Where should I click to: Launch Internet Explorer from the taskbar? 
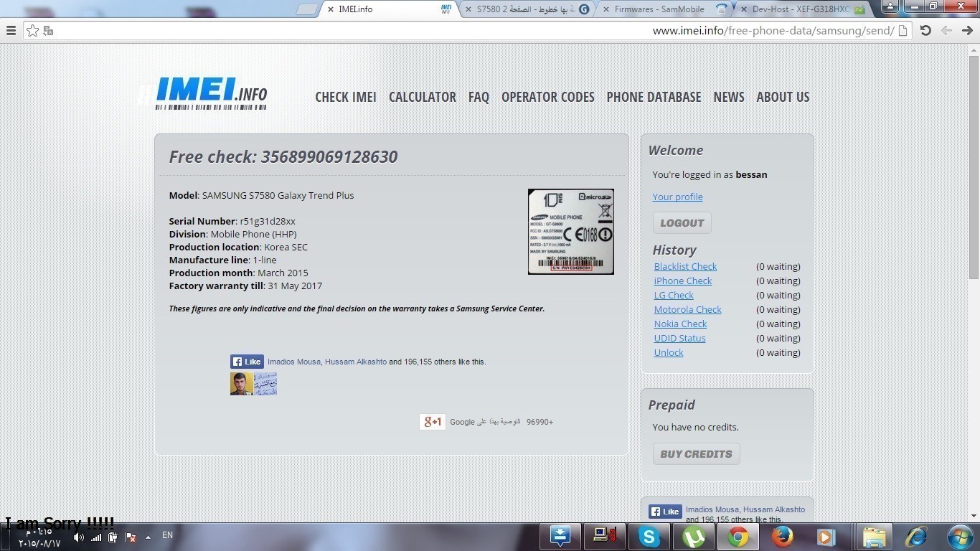pyautogui.click(x=916, y=536)
